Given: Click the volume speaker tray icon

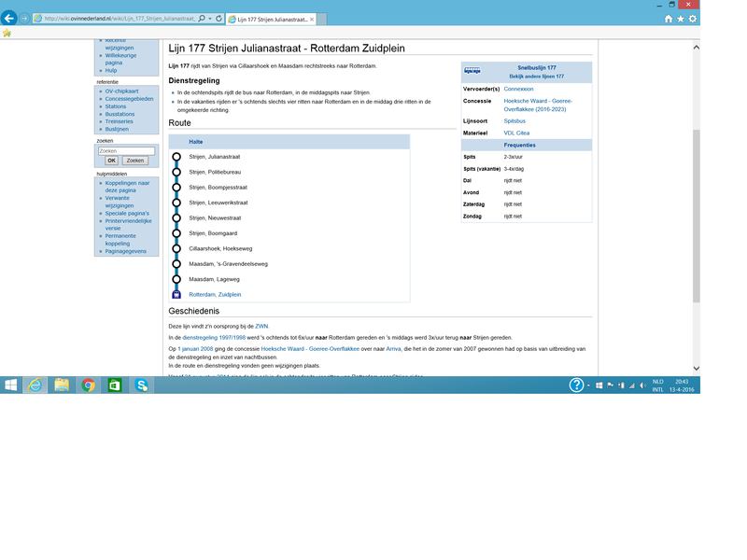Looking at the screenshot, I should 643,385.
